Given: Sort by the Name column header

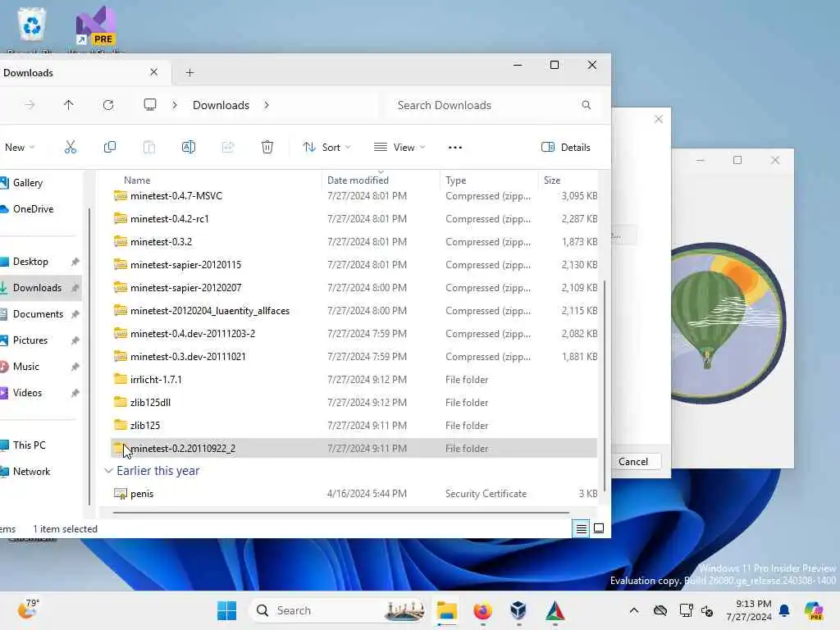Looking at the screenshot, I should (x=137, y=180).
